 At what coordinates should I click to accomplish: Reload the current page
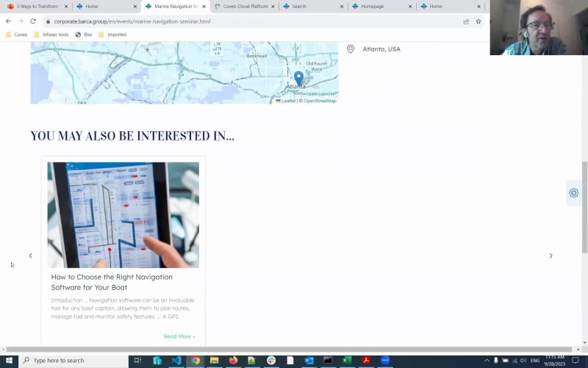coord(32,21)
